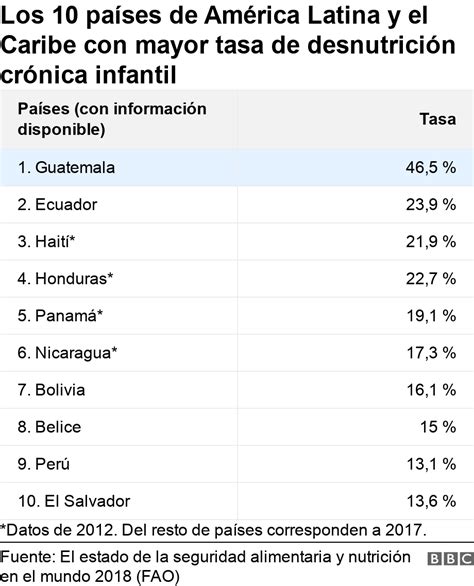This screenshot has height=586, width=474.
Task: Click the Perú entry
Action: coord(237,464)
